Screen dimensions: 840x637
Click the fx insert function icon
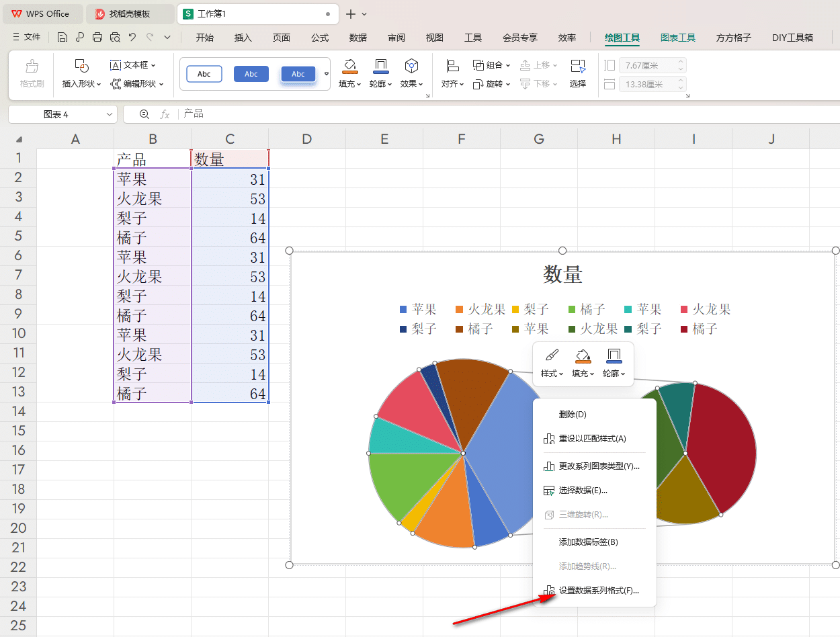165,114
